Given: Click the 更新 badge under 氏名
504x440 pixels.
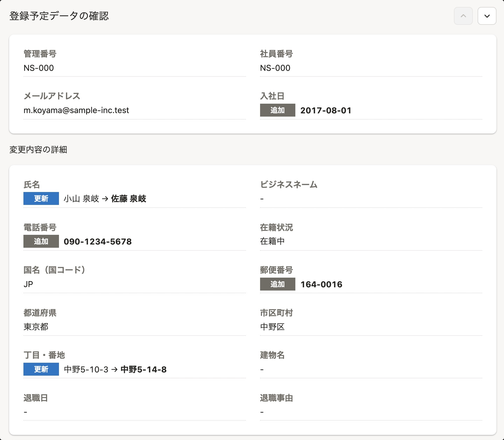Looking at the screenshot, I should (x=41, y=198).
